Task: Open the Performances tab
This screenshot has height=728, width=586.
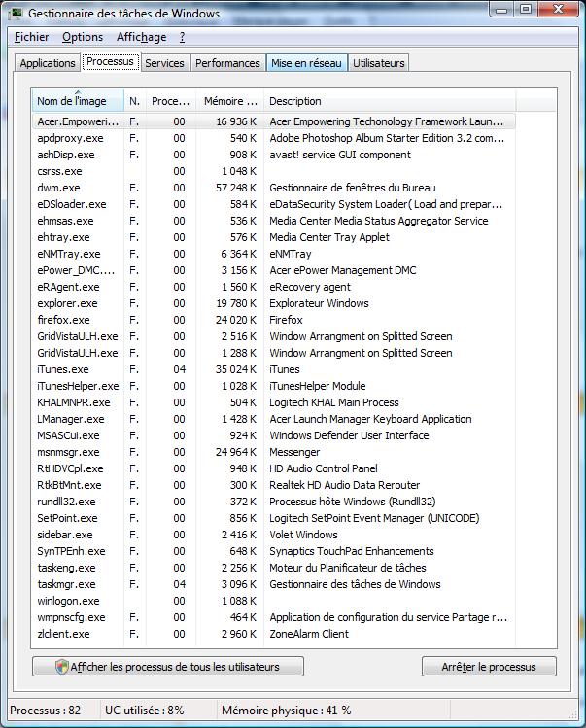Action: (x=227, y=63)
